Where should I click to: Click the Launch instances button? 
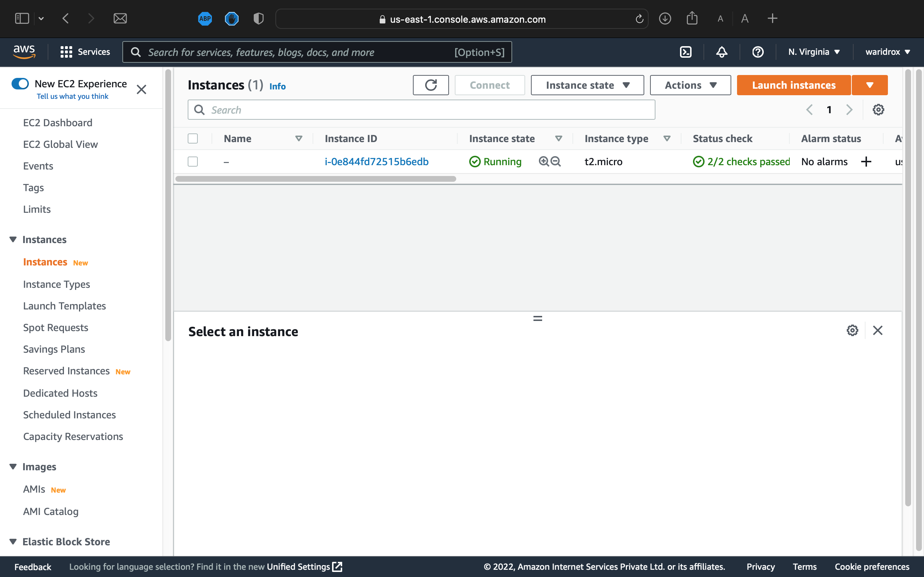click(x=793, y=85)
